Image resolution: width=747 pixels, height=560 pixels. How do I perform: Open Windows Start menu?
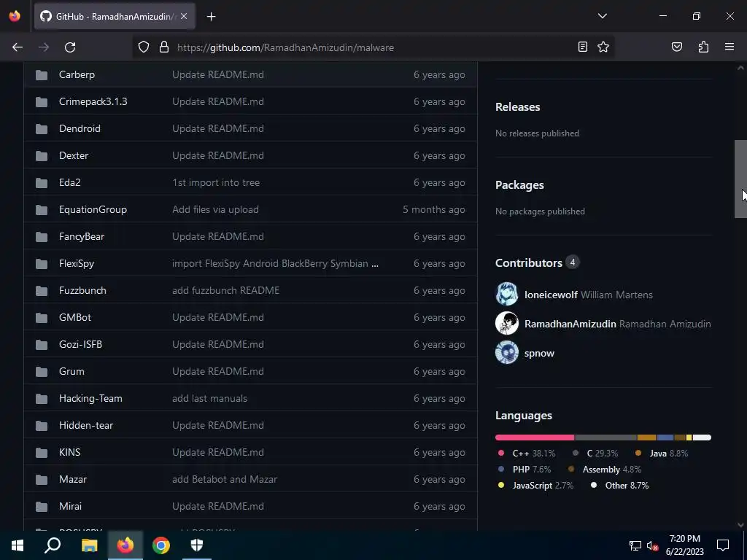[18, 545]
